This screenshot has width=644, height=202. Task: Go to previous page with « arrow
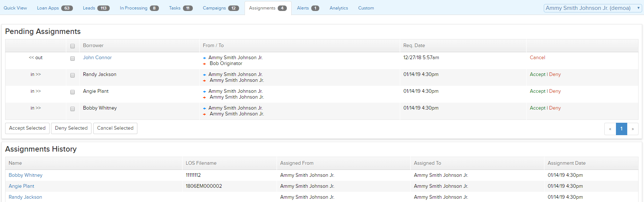point(610,129)
